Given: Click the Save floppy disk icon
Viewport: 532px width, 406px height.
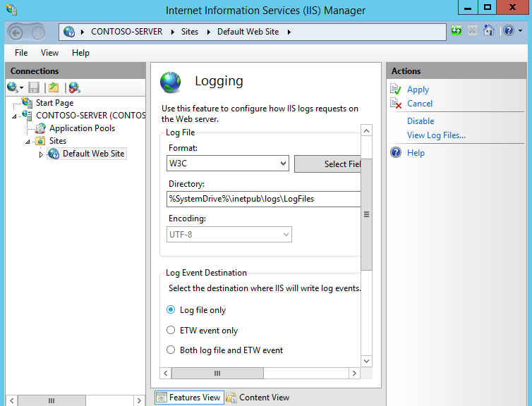Looking at the screenshot, I should (34, 88).
